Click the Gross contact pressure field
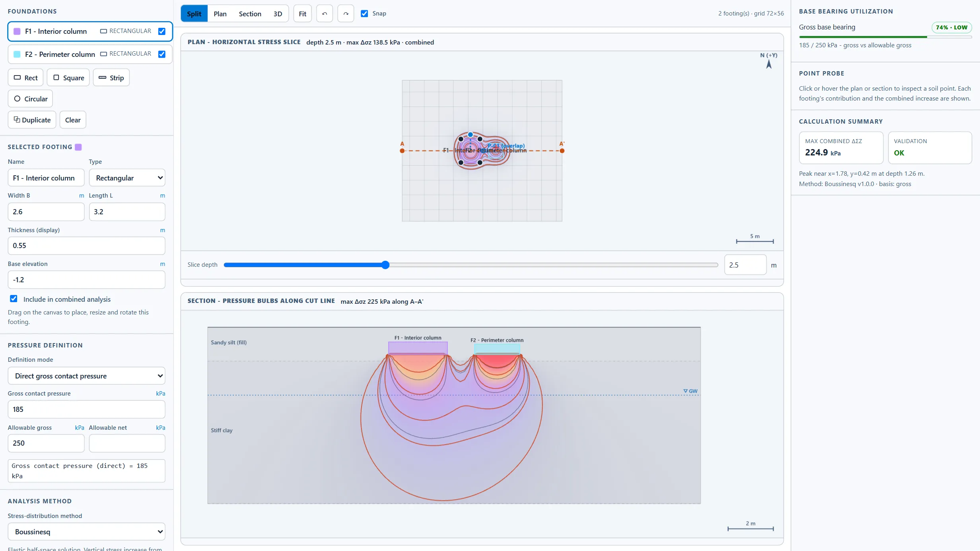Screen dimensions: 980x551 pos(86,409)
